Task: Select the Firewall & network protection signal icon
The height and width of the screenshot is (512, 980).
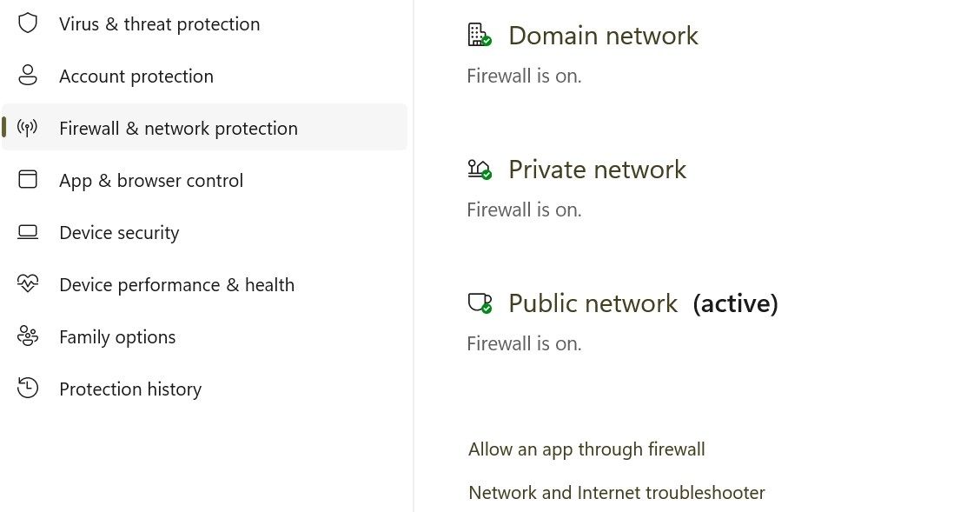Action: (x=28, y=128)
